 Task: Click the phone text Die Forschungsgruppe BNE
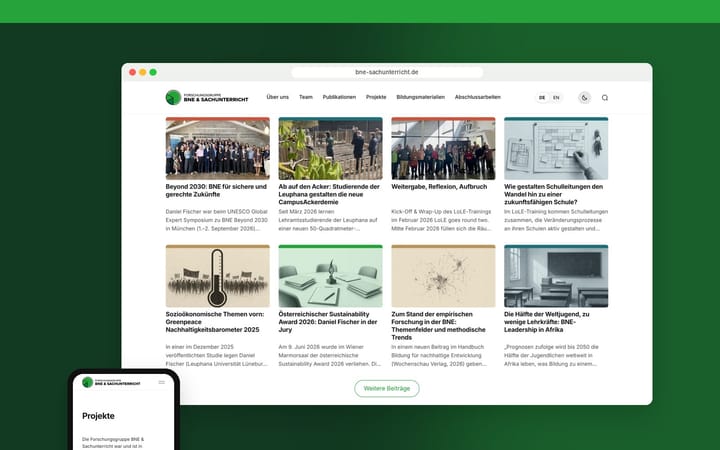[113, 443]
